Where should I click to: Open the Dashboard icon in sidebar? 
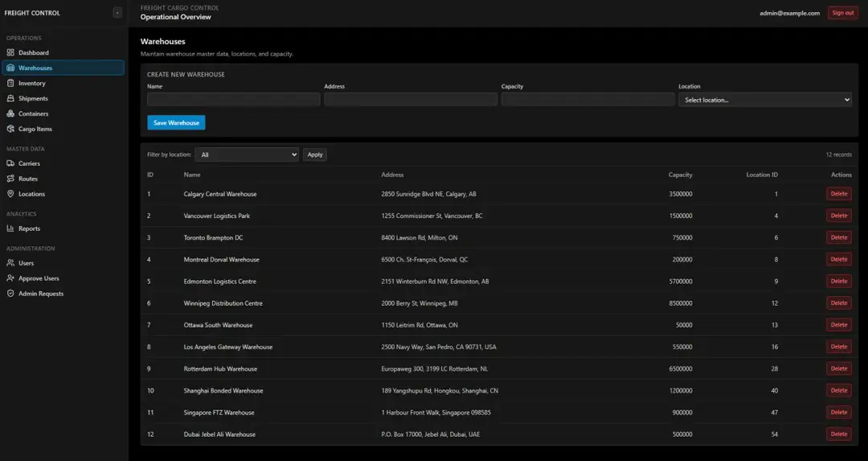click(x=10, y=52)
